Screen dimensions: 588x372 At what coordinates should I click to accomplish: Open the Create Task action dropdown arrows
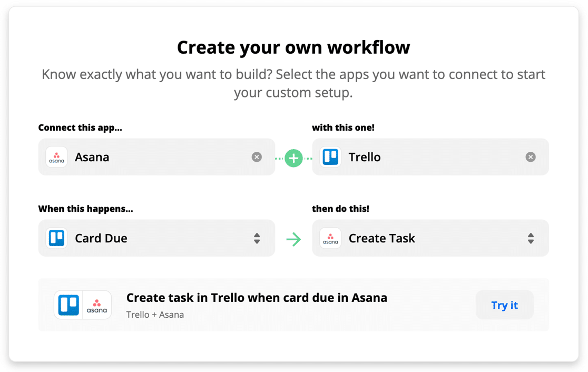coord(531,238)
